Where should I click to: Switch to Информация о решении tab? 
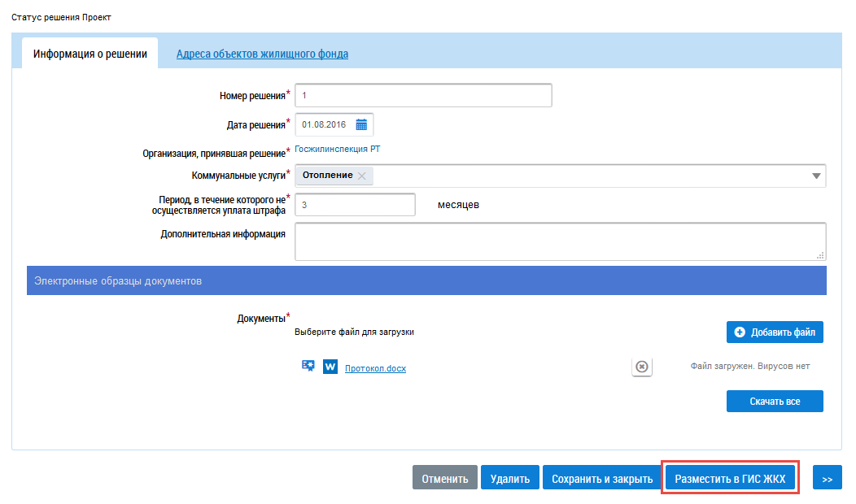click(x=90, y=54)
